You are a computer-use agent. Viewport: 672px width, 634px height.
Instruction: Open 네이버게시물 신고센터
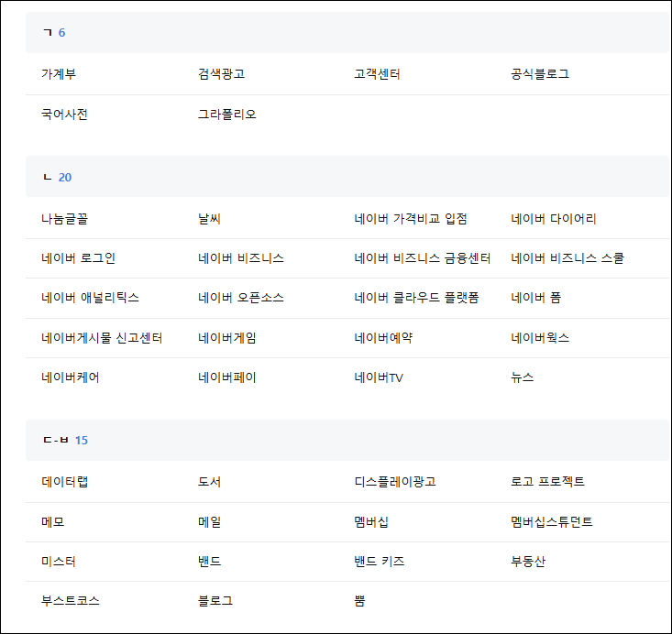click(x=102, y=338)
